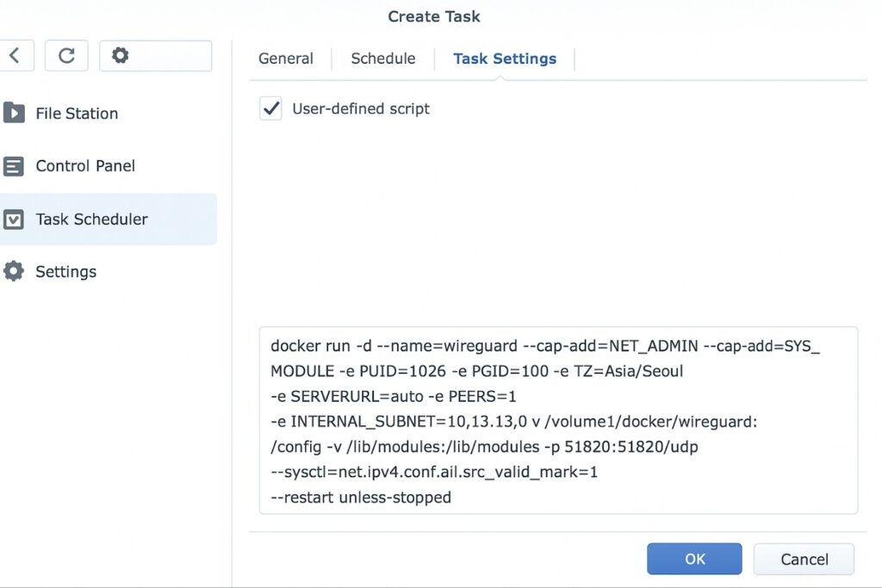Switch to the General tab
The image size is (882, 588).
(x=286, y=59)
